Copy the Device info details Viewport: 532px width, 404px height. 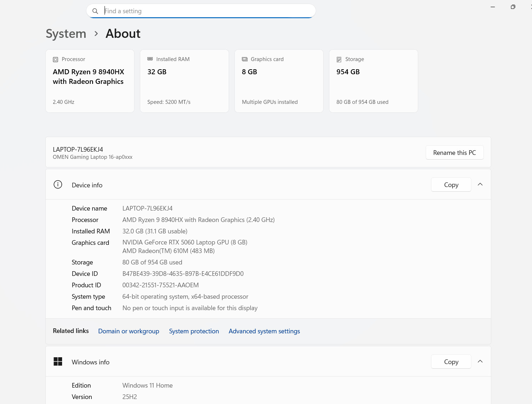pos(451,185)
